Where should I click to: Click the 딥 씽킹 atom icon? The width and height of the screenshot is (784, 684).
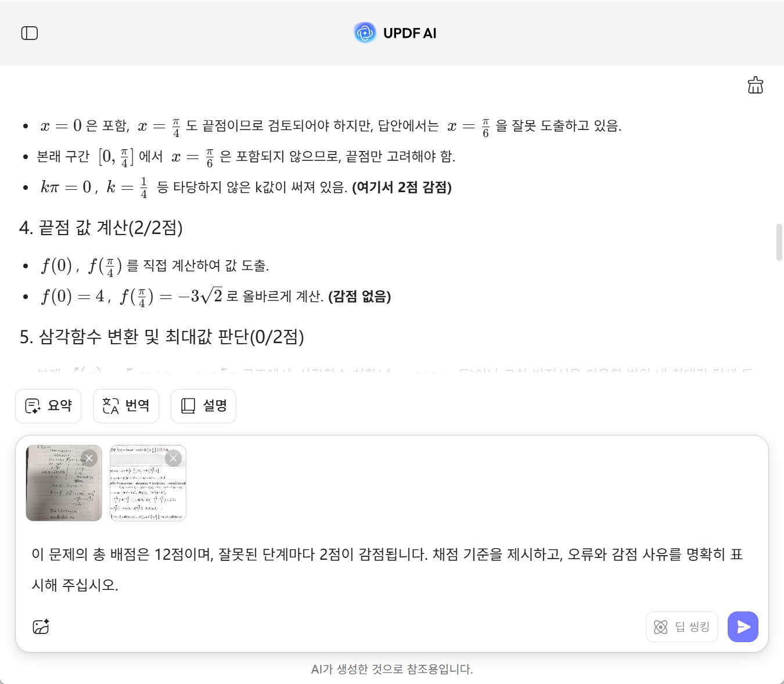coord(661,627)
